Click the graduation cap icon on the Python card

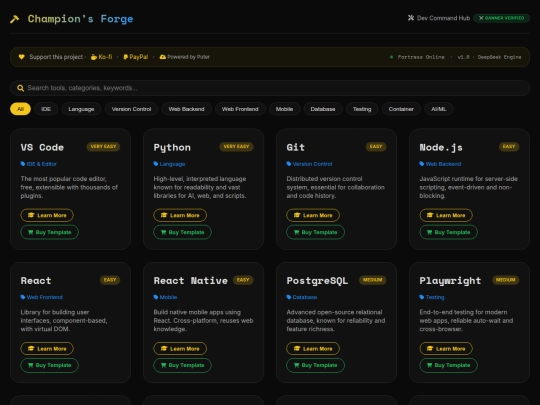(164, 215)
